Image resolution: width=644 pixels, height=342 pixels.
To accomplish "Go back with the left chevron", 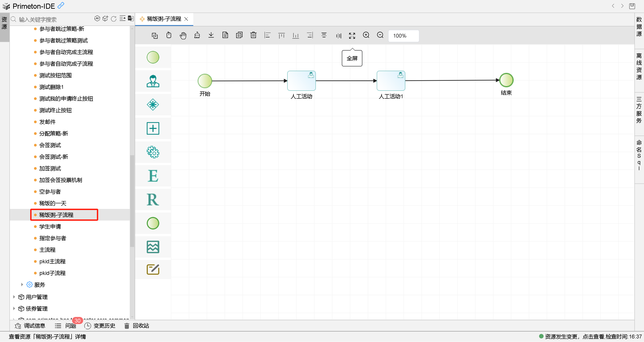I will pos(613,6).
